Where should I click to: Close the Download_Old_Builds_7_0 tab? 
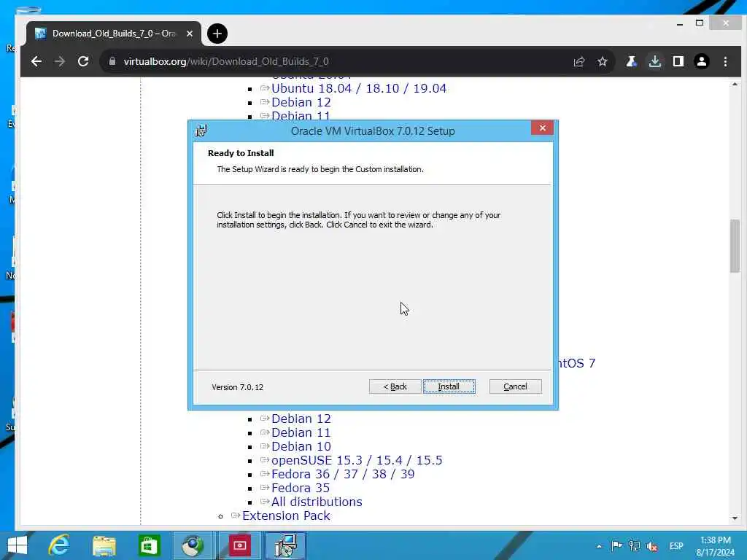(190, 34)
